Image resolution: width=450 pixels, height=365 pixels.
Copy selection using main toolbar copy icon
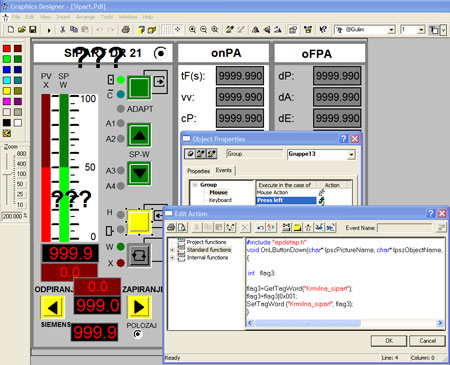pos(74,30)
